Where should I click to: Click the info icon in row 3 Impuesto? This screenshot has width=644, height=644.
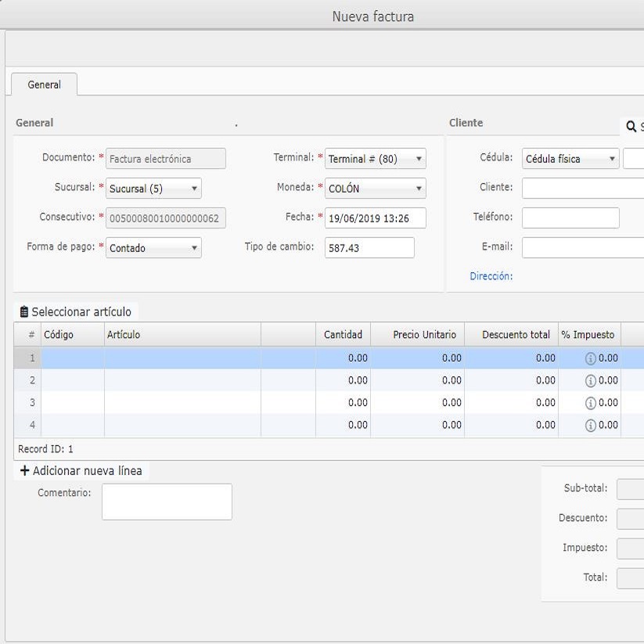coord(590,403)
